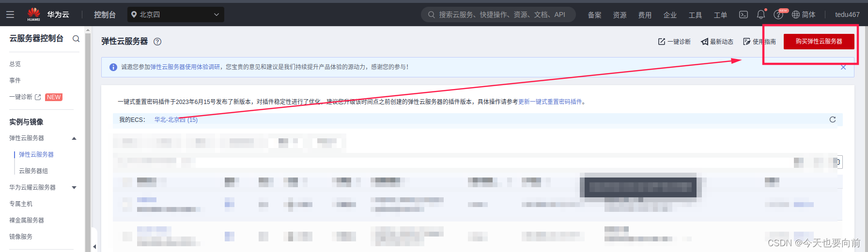This screenshot has width=868, height=252.
Task: Close the survey invitation banner
Action: tap(843, 67)
